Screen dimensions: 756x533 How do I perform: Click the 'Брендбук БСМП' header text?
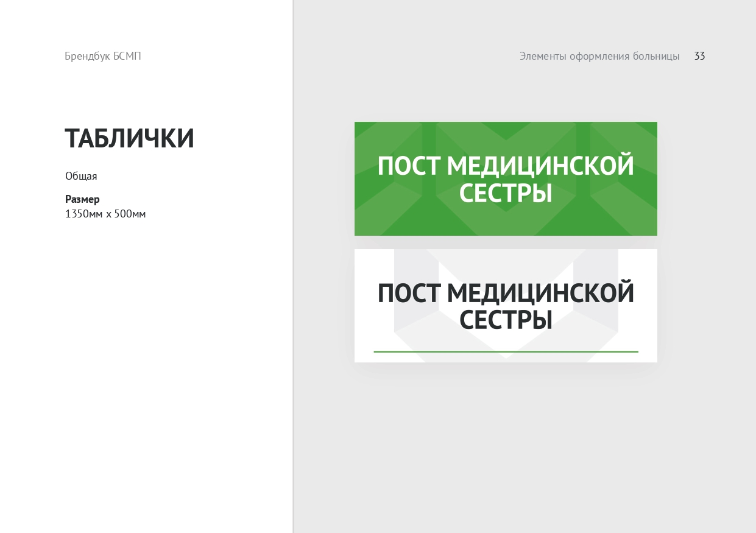pos(103,56)
